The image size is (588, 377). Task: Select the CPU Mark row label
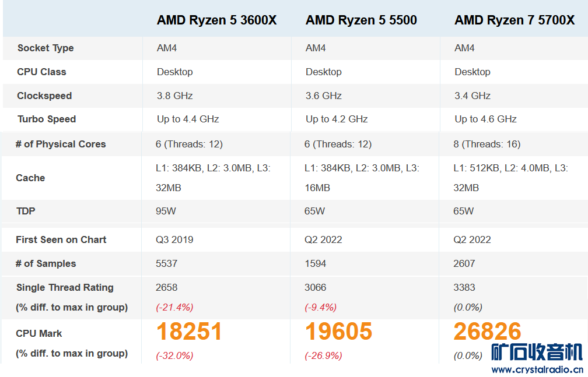point(39,334)
